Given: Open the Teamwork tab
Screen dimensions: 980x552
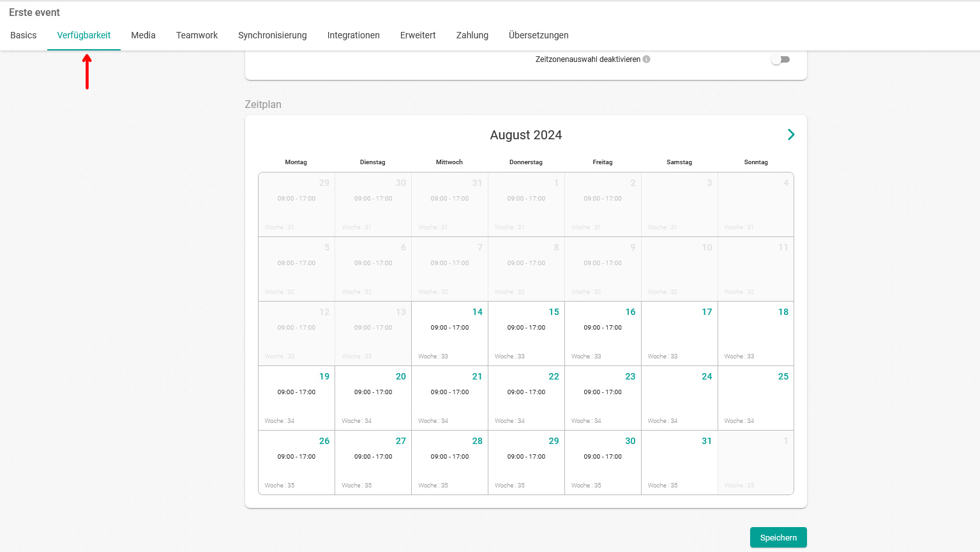Looking at the screenshot, I should (197, 35).
